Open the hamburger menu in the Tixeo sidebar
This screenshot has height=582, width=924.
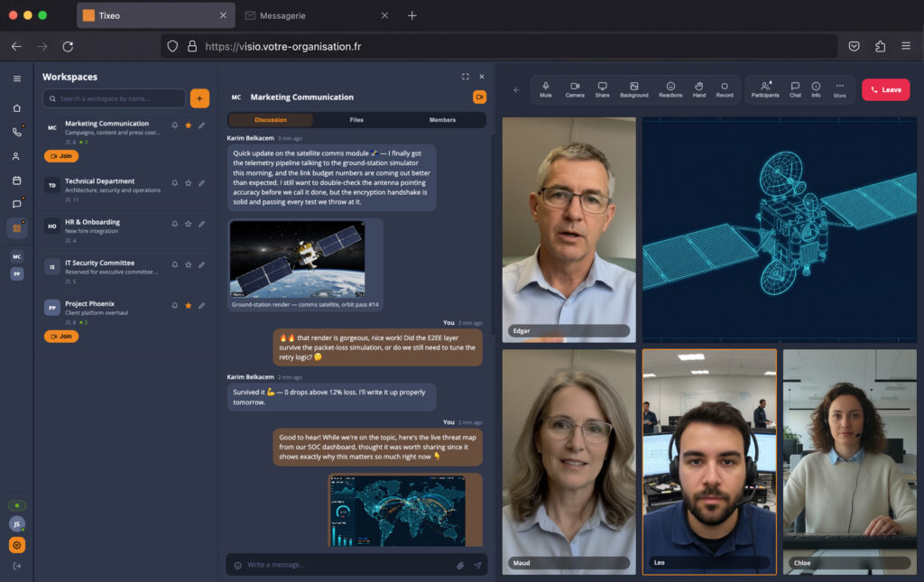click(17, 79)
